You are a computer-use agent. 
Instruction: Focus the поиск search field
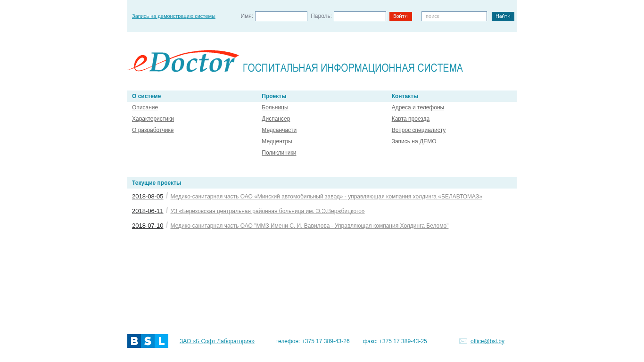(454, 16)
